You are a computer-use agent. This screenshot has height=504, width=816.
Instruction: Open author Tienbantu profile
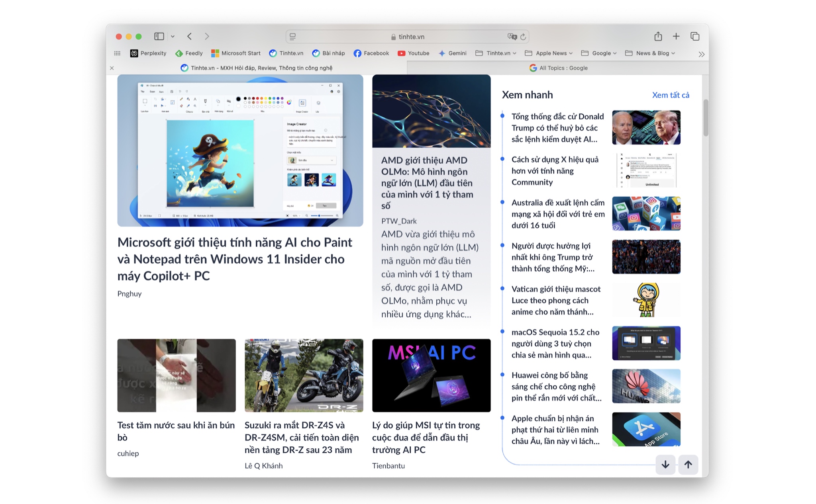[388, 466]
